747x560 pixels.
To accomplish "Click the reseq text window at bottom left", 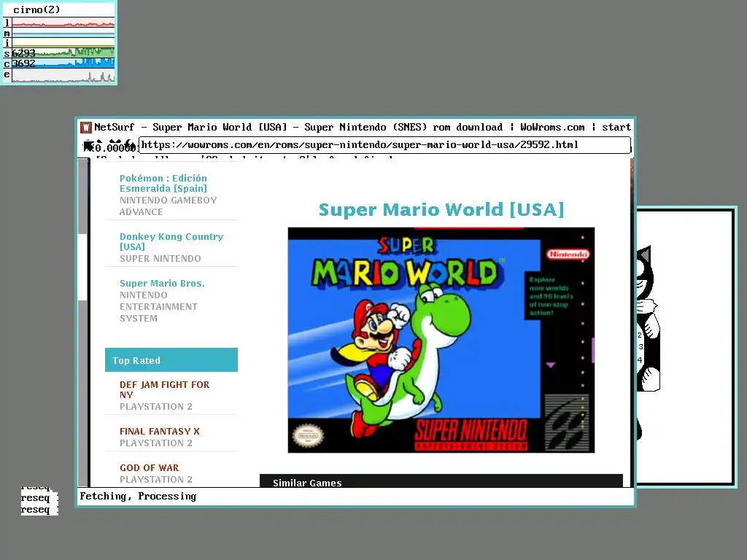I will point(39,500).
